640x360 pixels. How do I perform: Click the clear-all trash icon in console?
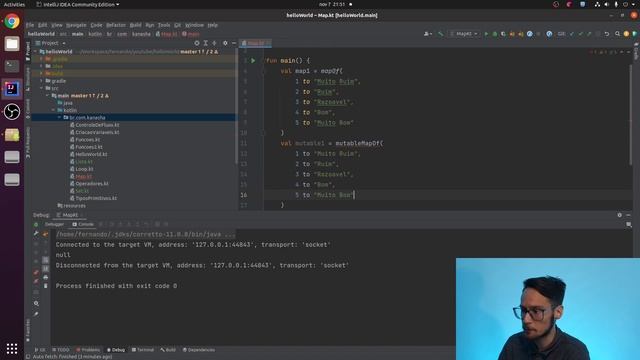(45, 286)
